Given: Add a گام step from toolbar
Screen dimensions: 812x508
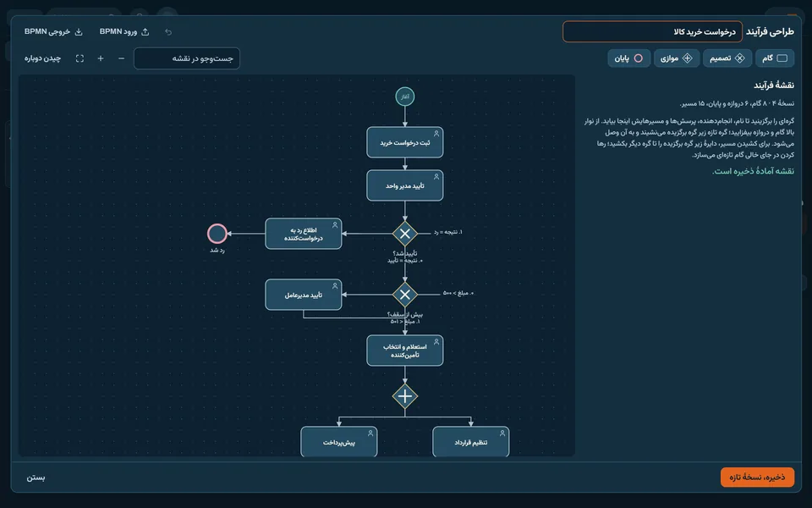Looking at the screenshot, I should pos(775,58).
